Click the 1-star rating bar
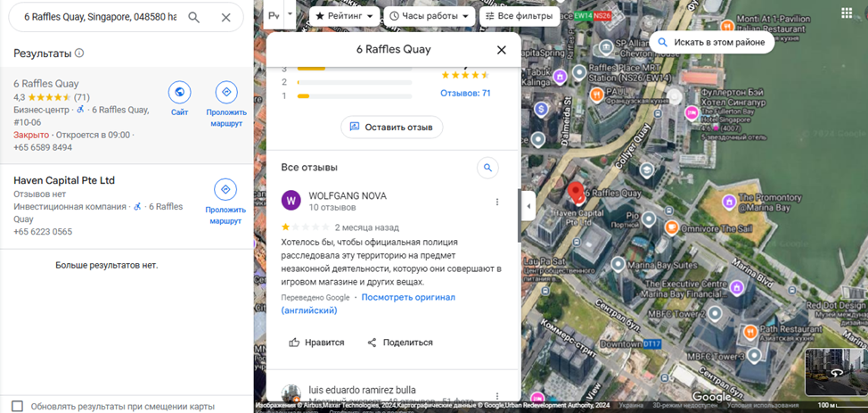This screenshot has width=868, height=413. click(355, 96)
